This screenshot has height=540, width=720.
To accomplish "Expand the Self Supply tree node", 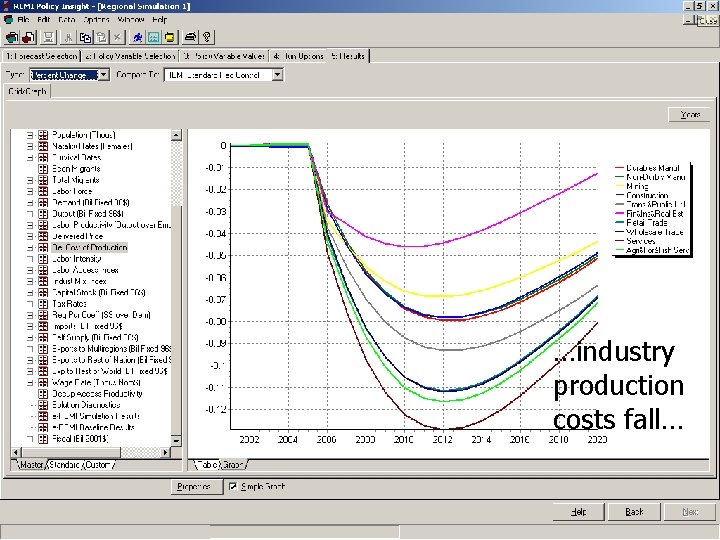I will [x=30, y=338].
